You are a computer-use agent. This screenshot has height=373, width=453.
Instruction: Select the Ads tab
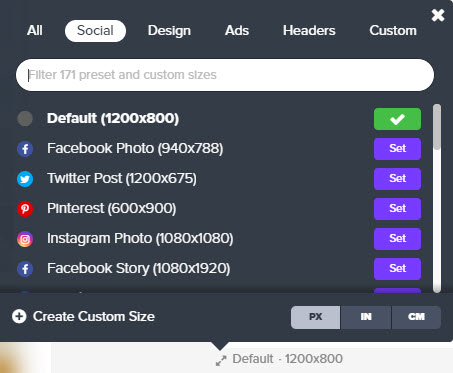coord(237,31)
